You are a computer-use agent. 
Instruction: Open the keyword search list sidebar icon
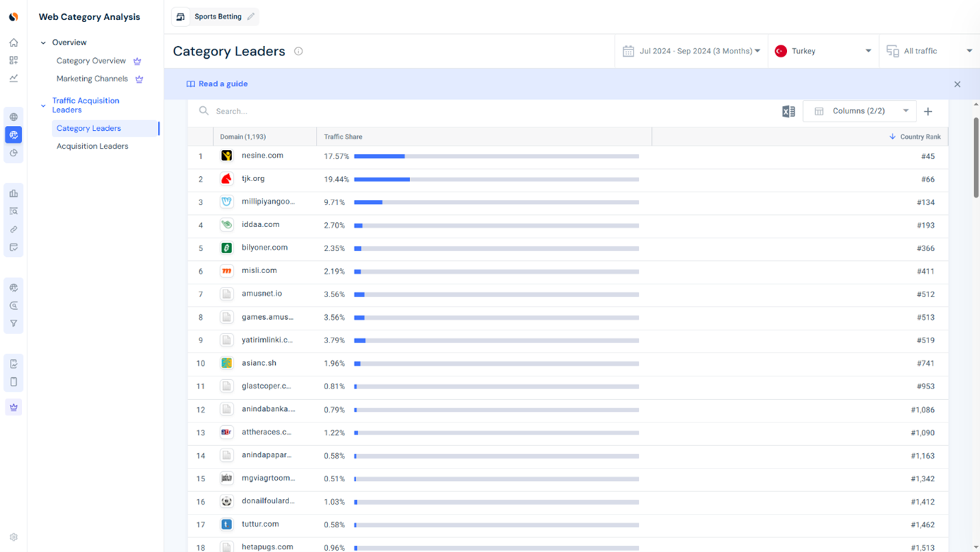[x=13, y=211]
